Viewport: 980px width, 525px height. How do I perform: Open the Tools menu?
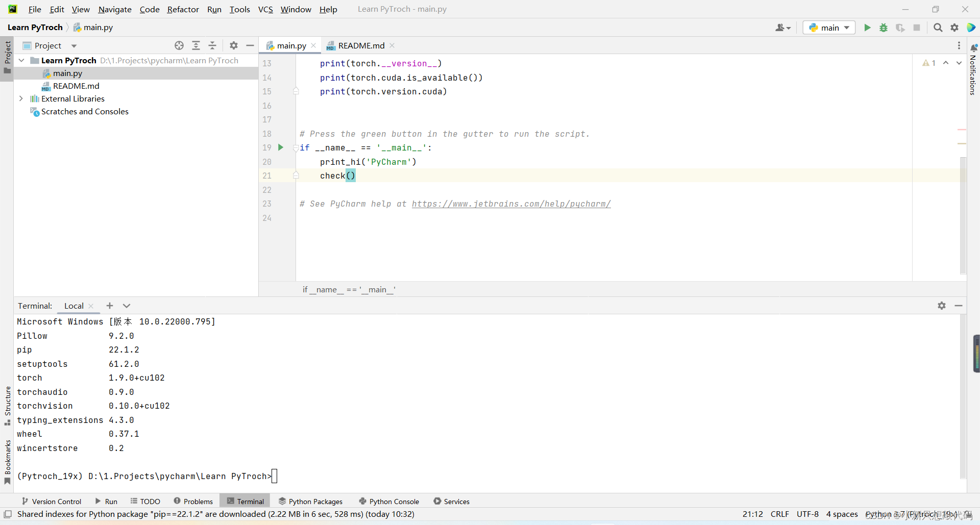pos(239,9)
